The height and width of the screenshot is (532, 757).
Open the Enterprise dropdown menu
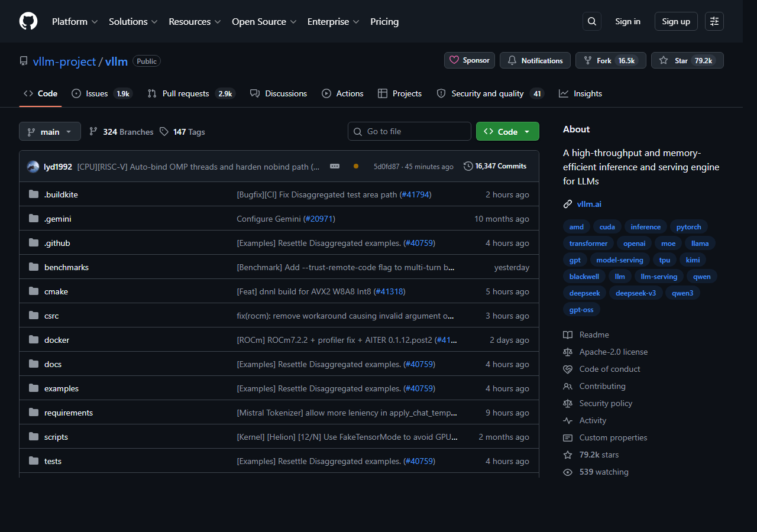click(333, 21)
